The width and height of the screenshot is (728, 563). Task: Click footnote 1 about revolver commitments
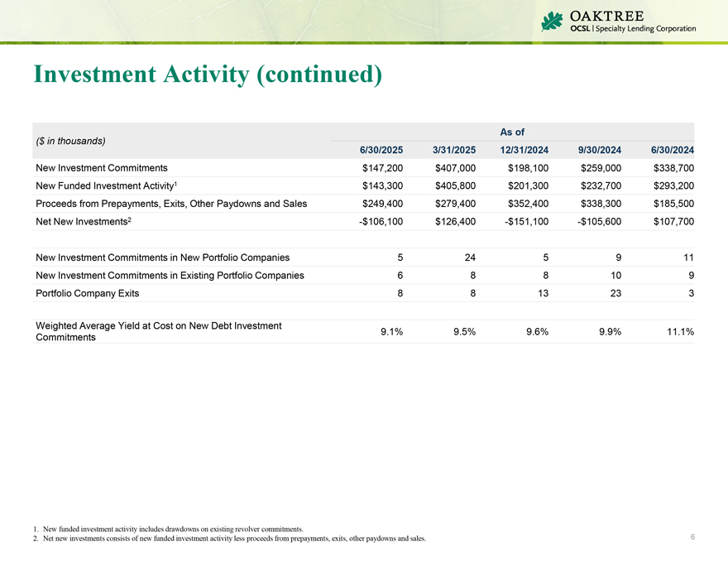172,528
